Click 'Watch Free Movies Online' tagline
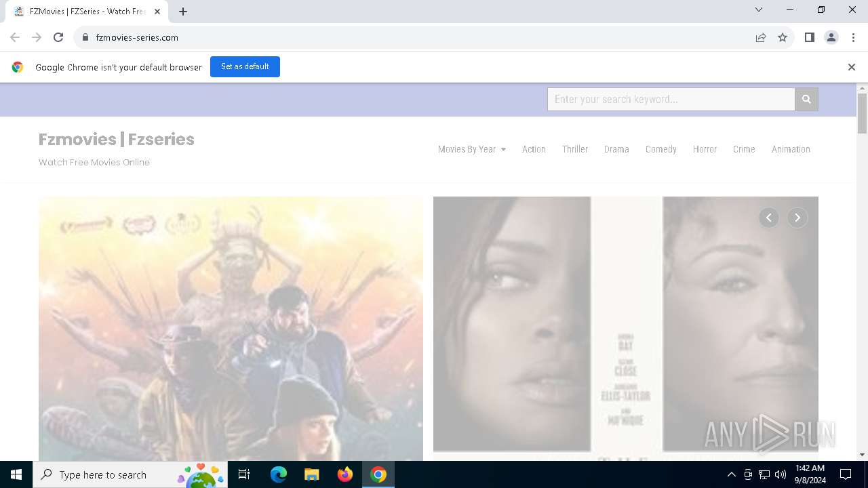 [94, 162]
